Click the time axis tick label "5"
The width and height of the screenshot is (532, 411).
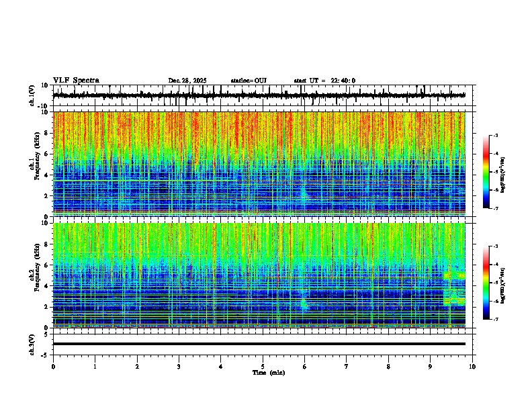(x=263, y=367)
